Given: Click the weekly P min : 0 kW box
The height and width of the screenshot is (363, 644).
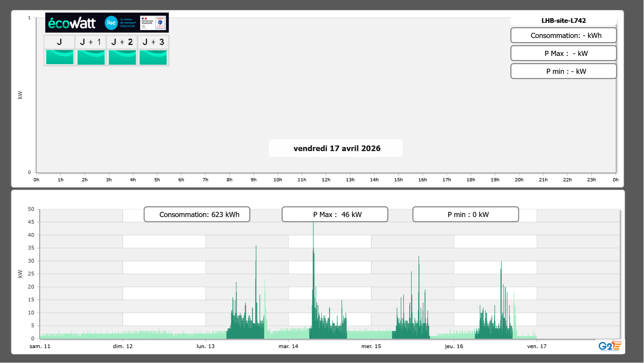Looking at the screenshot, I should point(465,214).
